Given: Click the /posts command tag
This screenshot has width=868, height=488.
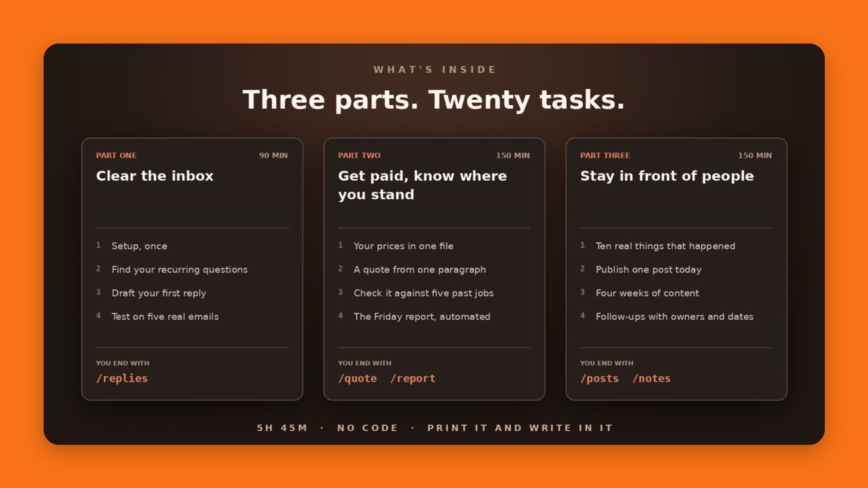Looking at the screenshot, I should pos(599,378).
